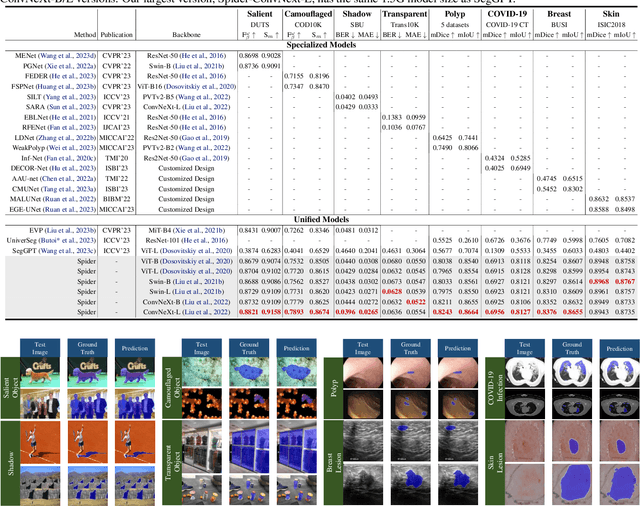Click the tennis player shadow test image
640x506 pixels.
[x=40, y=442]
